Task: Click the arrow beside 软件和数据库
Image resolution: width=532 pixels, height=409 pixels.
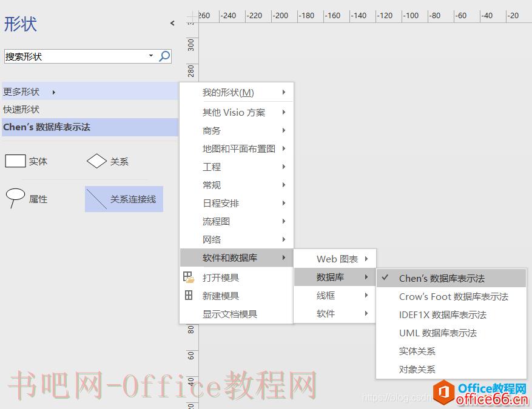Action: [x=284, y=258]
